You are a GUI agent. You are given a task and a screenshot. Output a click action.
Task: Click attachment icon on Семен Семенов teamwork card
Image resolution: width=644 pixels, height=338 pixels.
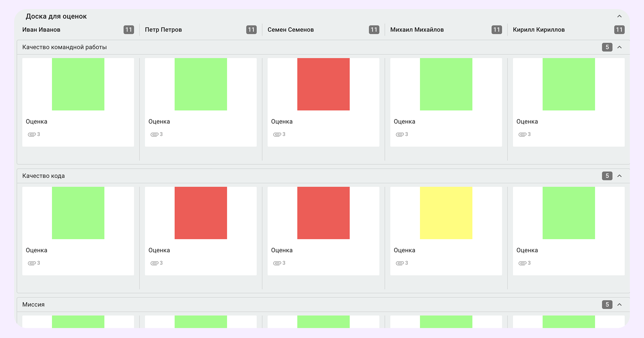pyautogui.click(x=277, y=135)
